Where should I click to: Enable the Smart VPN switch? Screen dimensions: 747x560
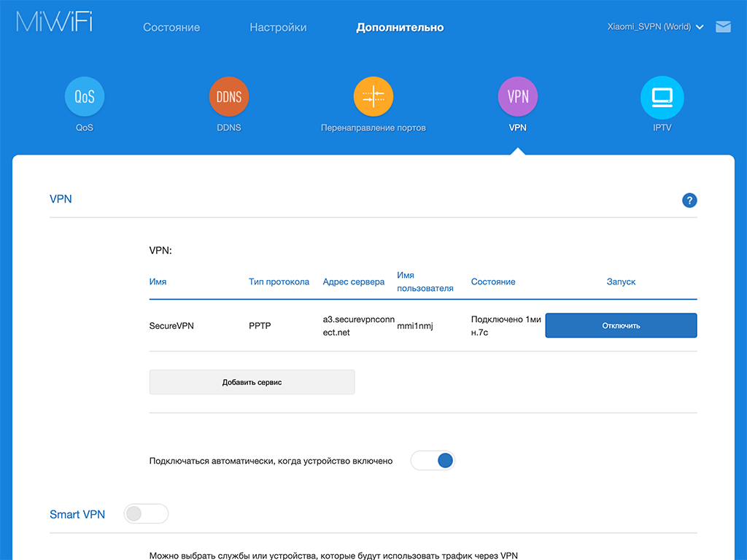tap(146, 514)
